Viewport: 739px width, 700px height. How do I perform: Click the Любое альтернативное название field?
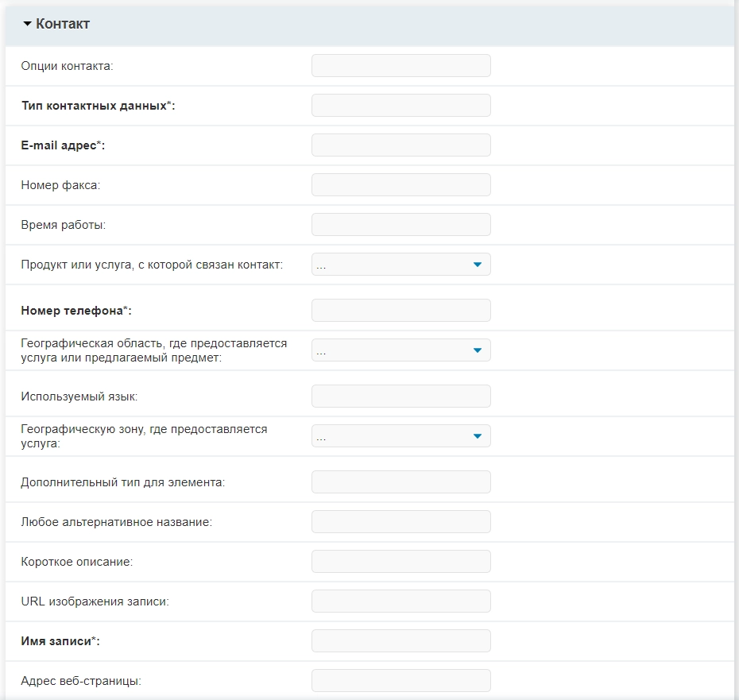[401, 522]
